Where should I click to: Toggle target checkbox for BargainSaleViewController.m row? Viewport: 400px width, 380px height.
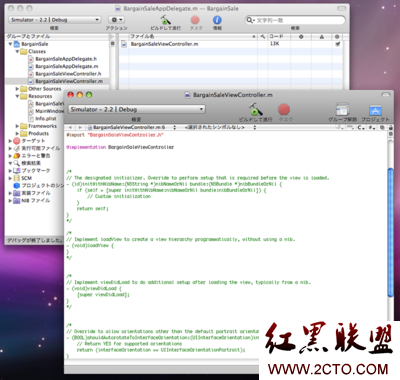click(x=337, y=44)
